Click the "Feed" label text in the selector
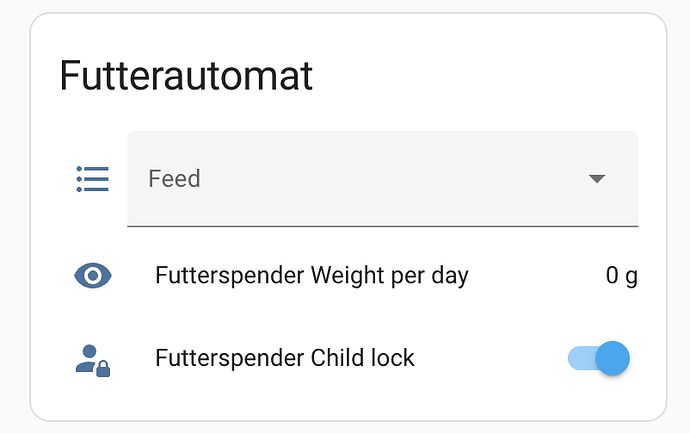This screenshot has width=690, height=433. tap(175, 179)
